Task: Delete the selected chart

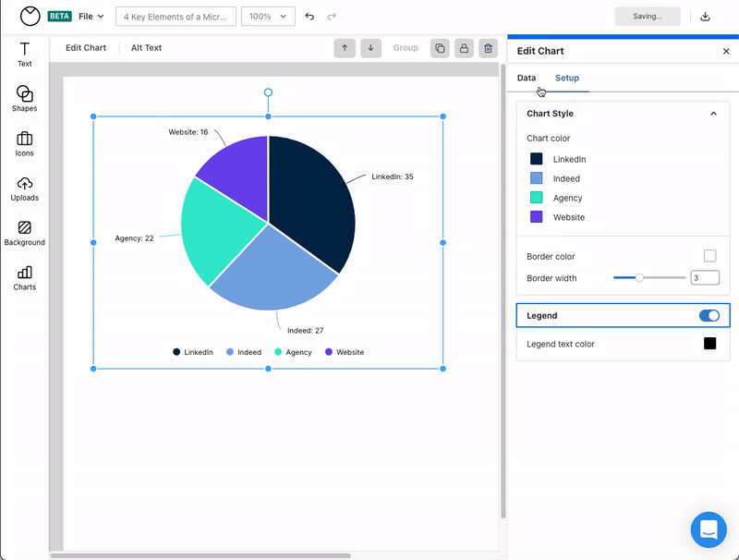Action: pyautogui.click(x=488, y=47)
